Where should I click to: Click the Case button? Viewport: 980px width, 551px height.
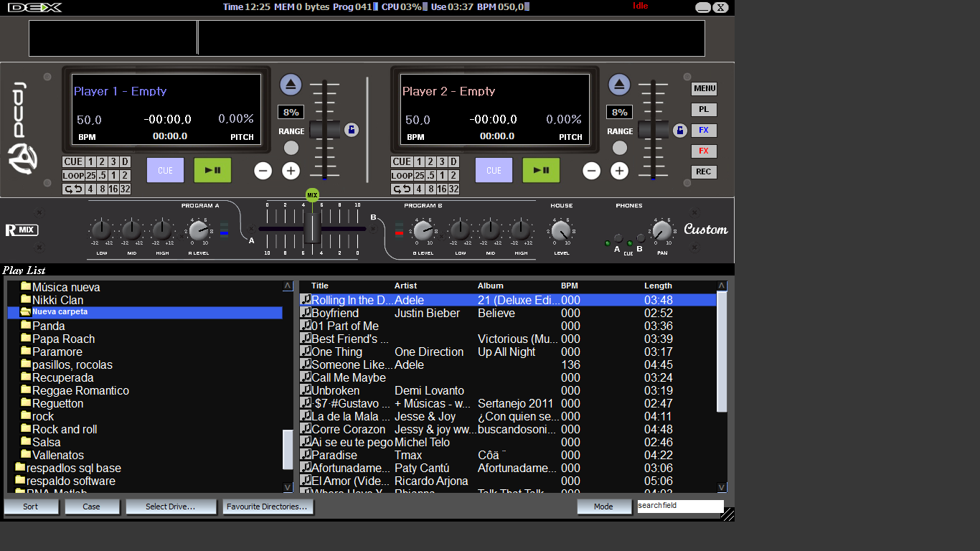point(92,507)
